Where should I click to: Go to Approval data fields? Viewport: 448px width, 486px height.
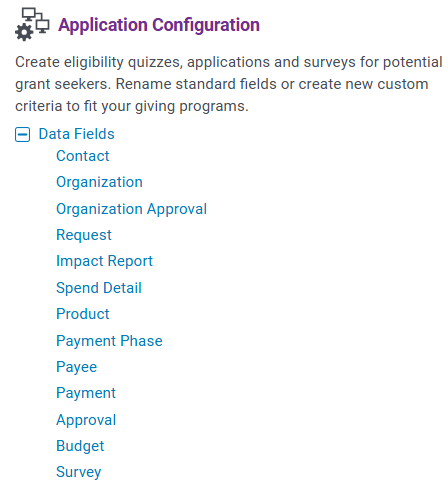click(x=86, y=420)
